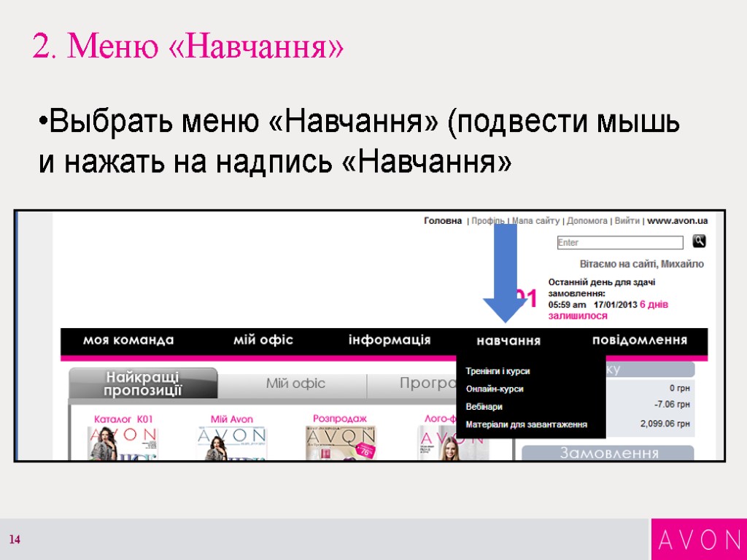Open the www.avon.ua link
The image size is (747, 560).
(677, 221)
